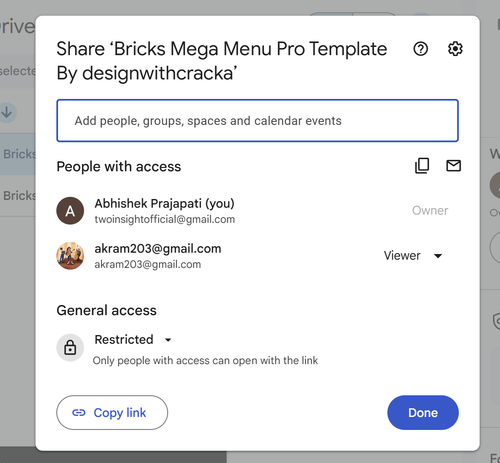The height and width of the screenshot is (463, 500).
Task: Open share settings gear icon
Action: point(455,49)
